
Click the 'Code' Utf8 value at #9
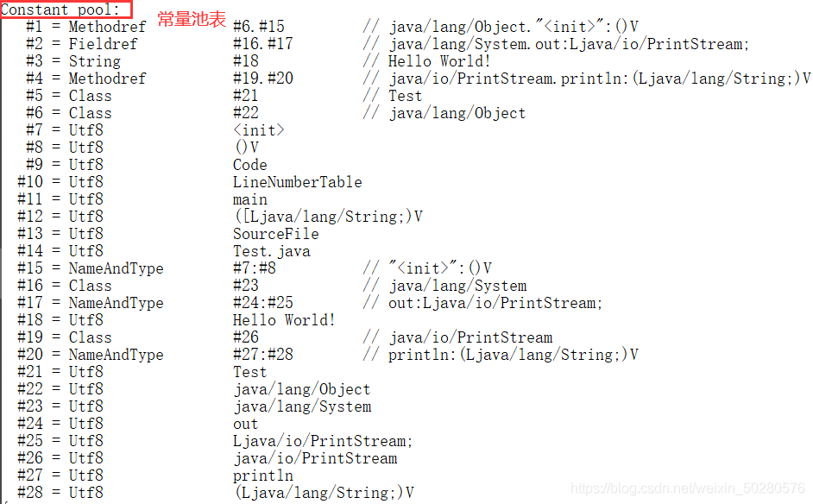tap(250, 165)
